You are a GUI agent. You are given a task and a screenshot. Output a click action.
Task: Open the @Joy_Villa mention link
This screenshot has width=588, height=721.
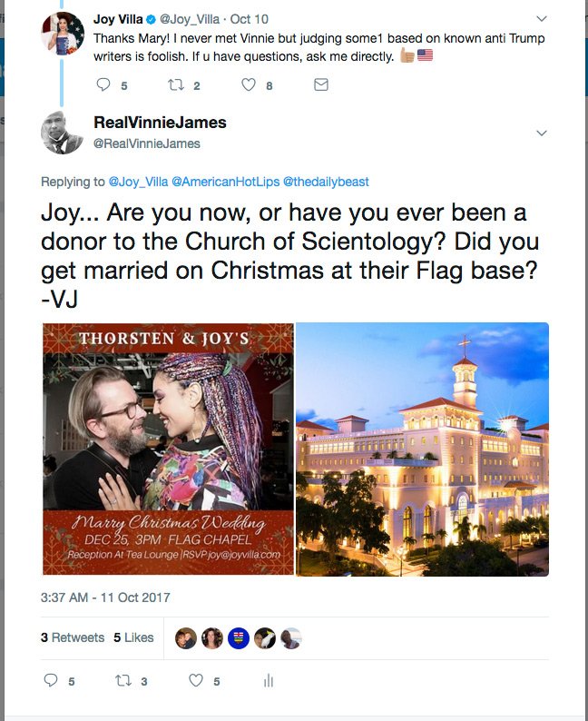click(138, 182)
